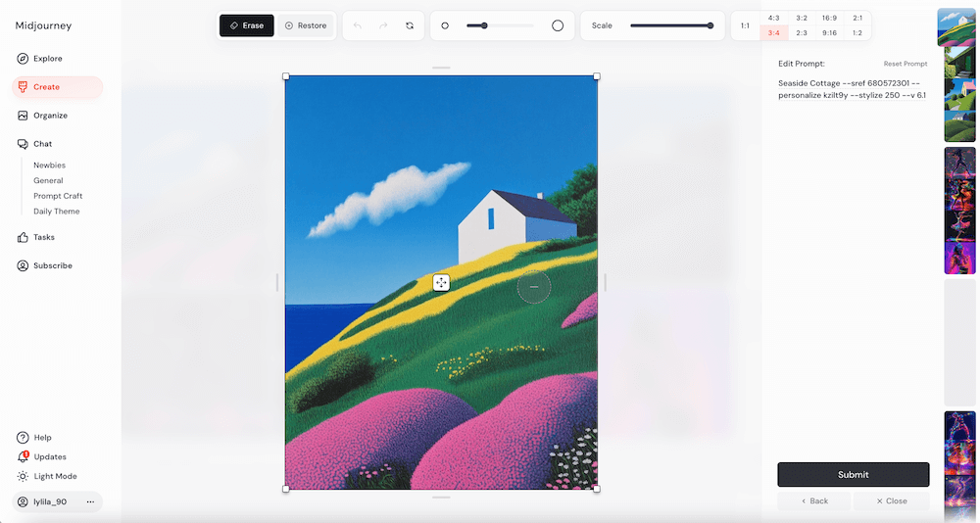980x523 pixels.
Task: Click the redo arrow icon
Action: (x=383, y=25)
